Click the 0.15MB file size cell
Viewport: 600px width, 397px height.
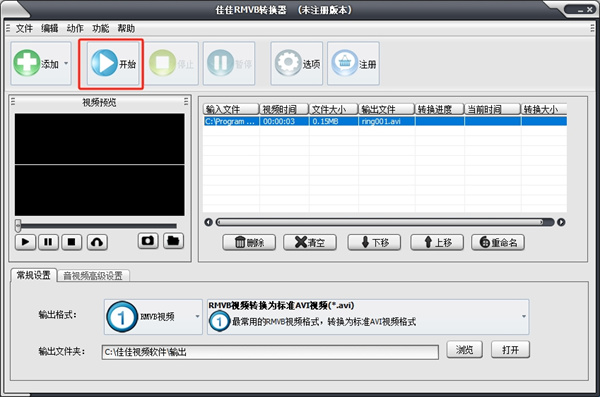pos(334,121)
